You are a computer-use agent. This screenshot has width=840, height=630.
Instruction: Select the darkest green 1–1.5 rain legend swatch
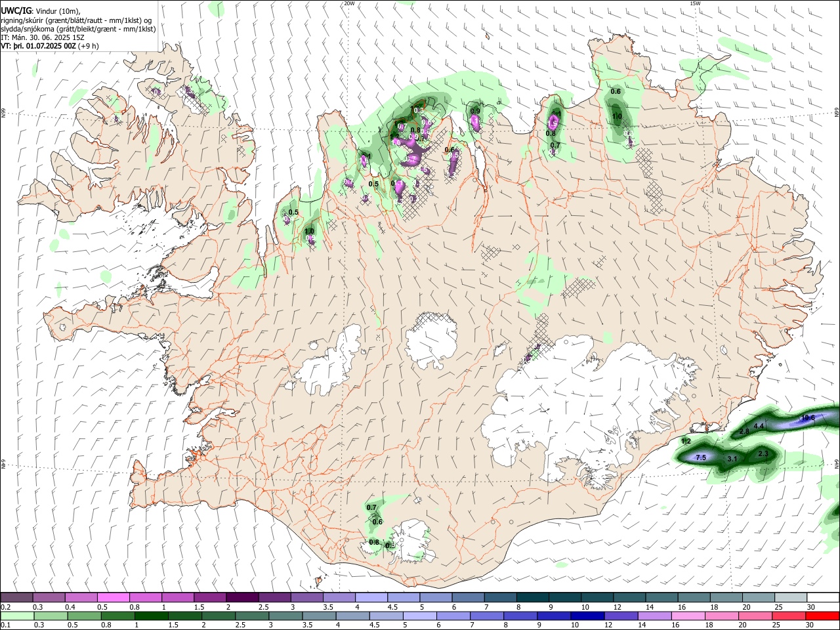151,616
